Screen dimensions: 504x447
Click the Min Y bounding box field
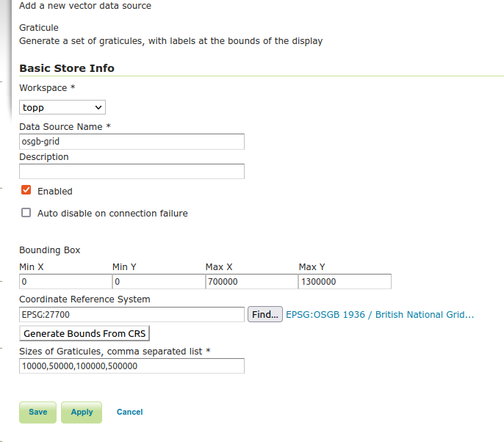[x=159, y=282]
